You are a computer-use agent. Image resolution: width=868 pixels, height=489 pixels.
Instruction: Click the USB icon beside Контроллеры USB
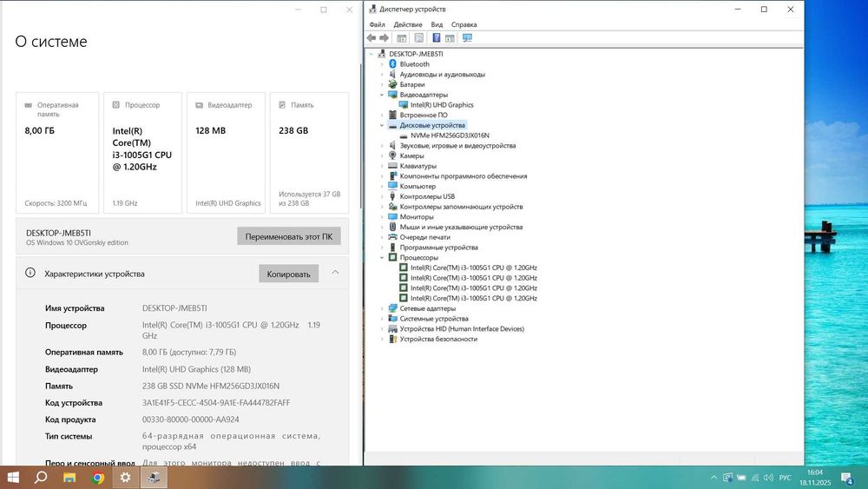coord(392,196)
